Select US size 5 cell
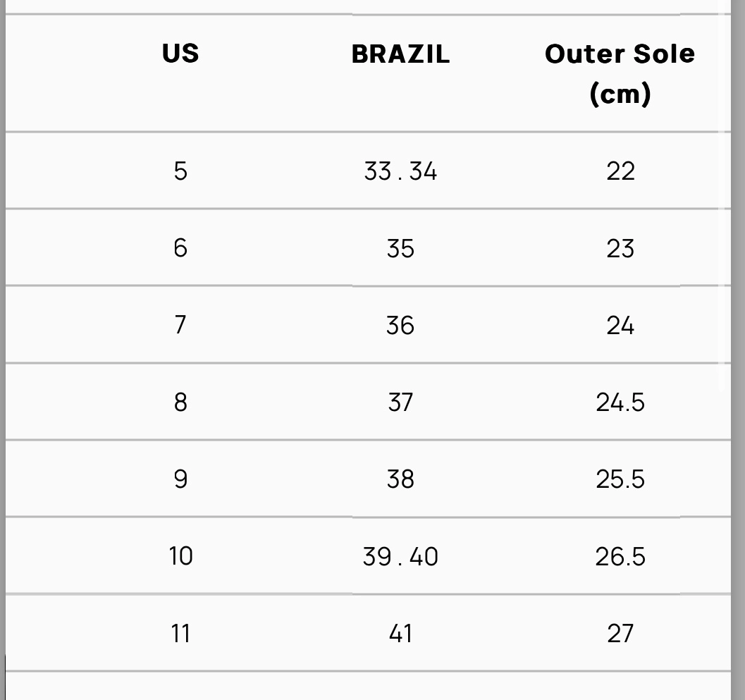Screen dimensions: 745x700 coord(180,171)
